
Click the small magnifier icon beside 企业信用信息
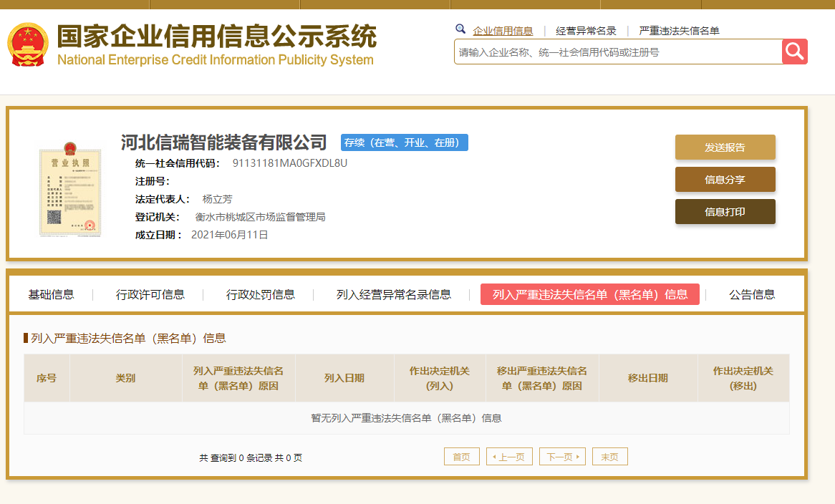[x=460, y=29]
